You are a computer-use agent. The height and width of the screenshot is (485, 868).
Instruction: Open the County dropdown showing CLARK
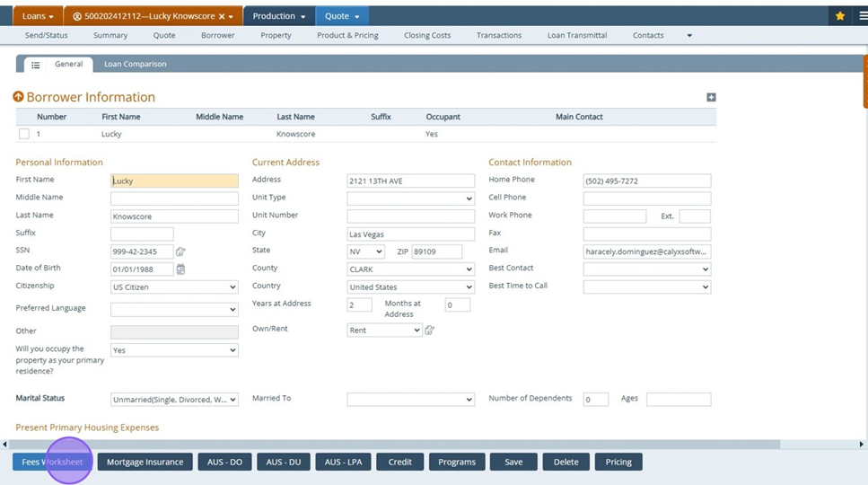(410, 269)
